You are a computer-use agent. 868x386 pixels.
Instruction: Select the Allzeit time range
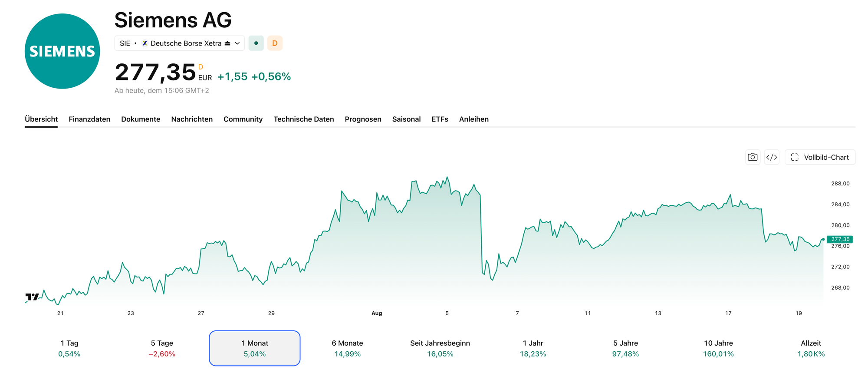[x=811, y=348]
